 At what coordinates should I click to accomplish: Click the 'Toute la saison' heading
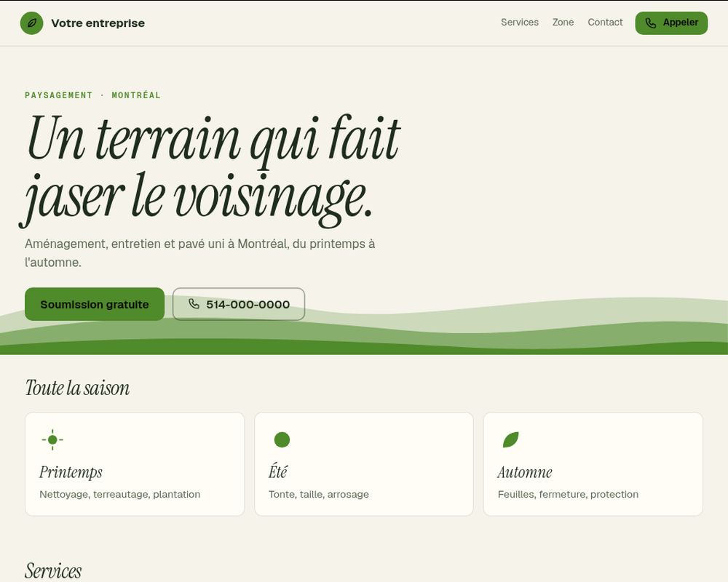click(x=77, y=388)
